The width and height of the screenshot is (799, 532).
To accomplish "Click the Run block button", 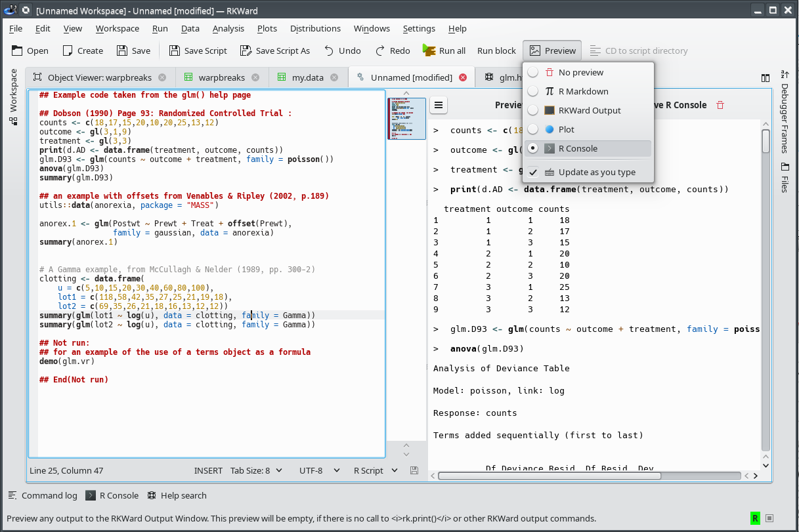I will [496, 51].
